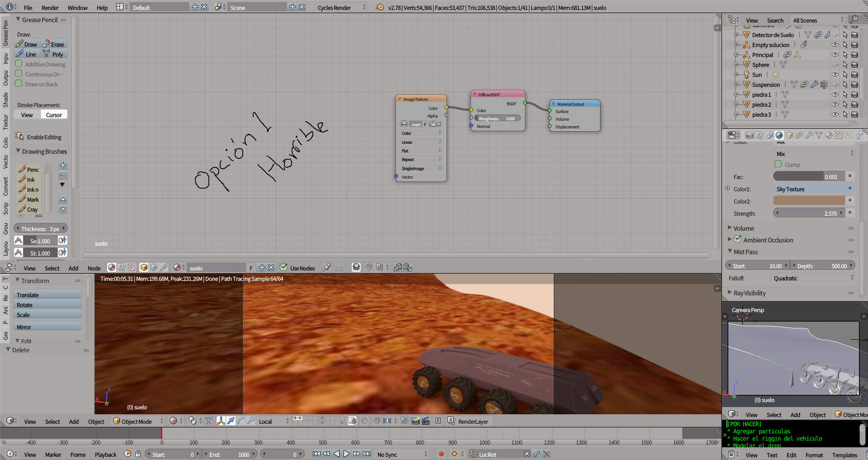Select the Erase grease pencil tool
Screen dimensions: 868x460
pyautogui.click(x=54, y=44)
